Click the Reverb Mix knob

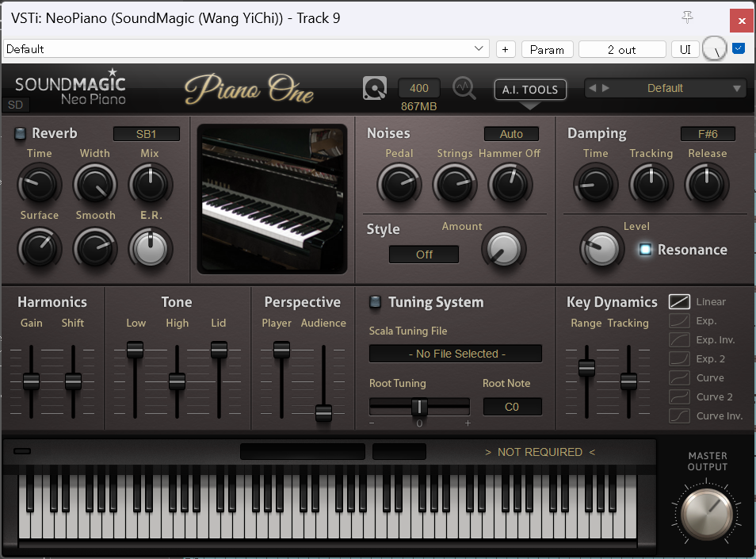[x=151, y=184]
